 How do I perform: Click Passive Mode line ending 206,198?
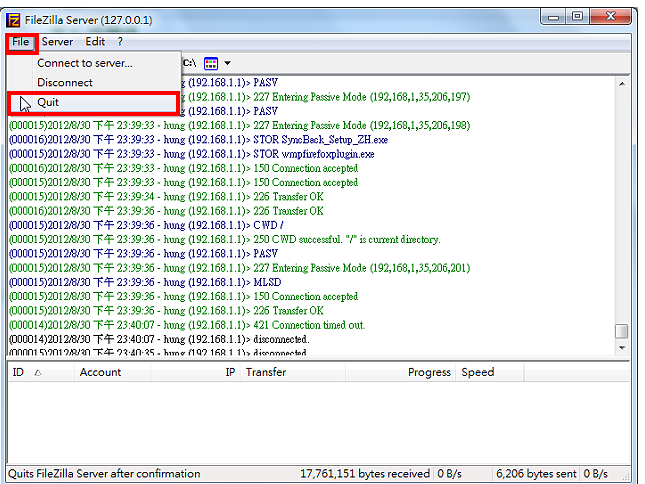pyautogui.click(x=239, y=125)
